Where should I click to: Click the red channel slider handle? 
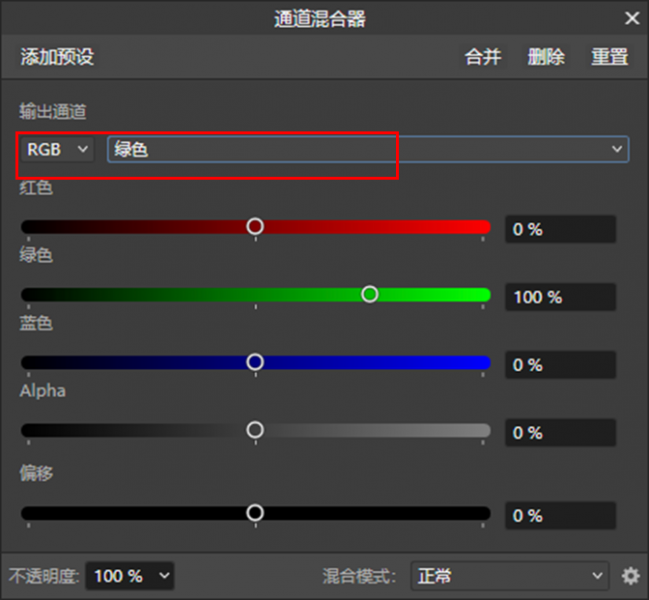click(255, 226)
